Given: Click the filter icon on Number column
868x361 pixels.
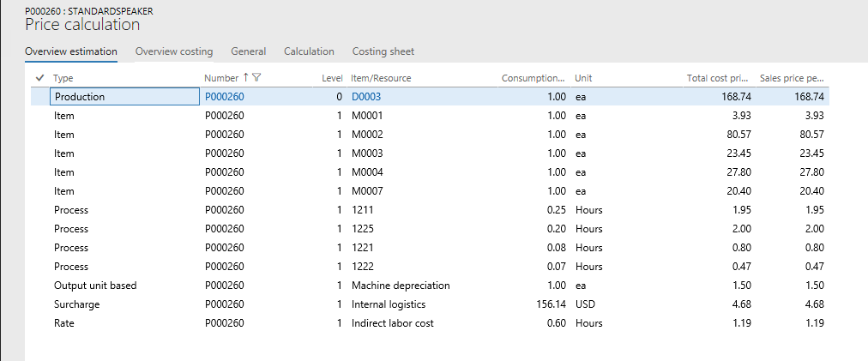Looking at the screenshot, I should pos(256,77).
